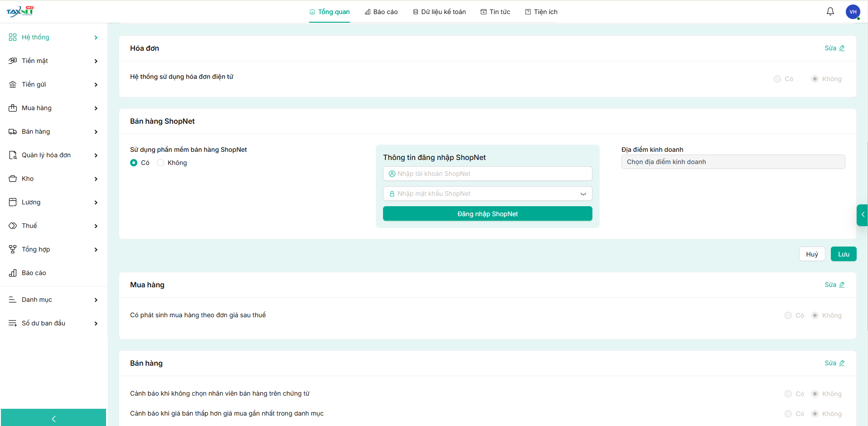Image resolution: width=868 pixels, height=426 pixels.
Task: Expand the Quản lý hóa đơn chevron
Action: pyautogui.click(x=96, y=155)
